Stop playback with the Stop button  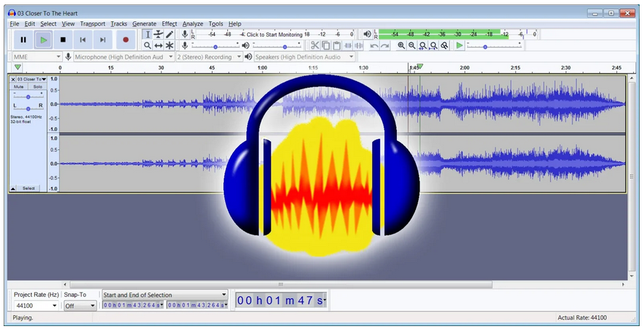point(63,39)
